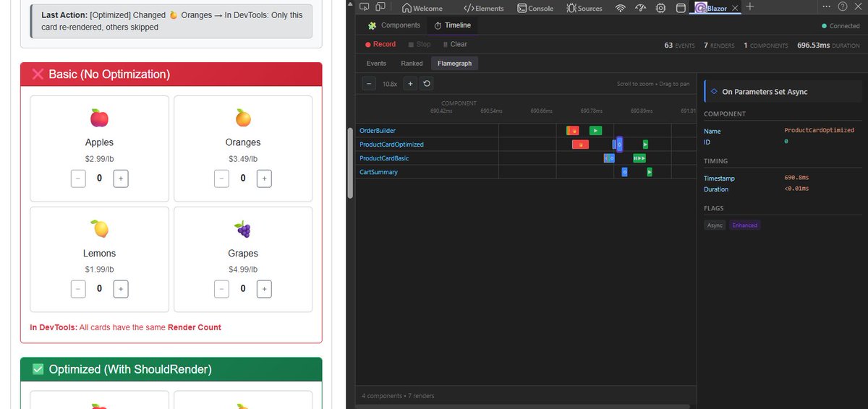
Task: Decrease Lemons quantity with minus
Action: tap(78, 289)
